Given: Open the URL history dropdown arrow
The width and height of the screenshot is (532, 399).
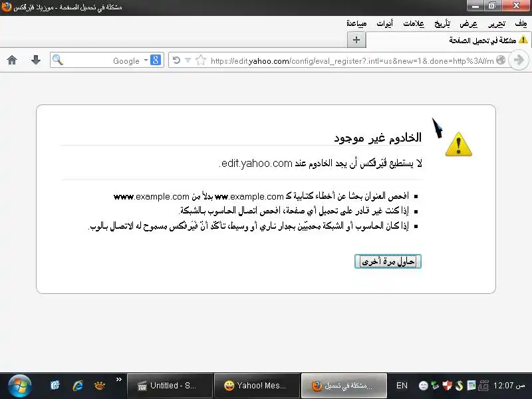Looking at the screenshot, I should [x=188, y=61].
